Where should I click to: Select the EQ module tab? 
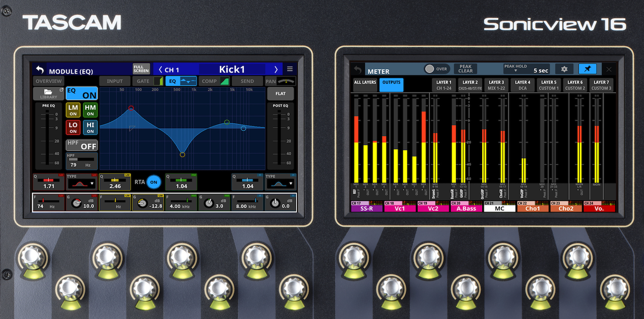[x=181, y=81]
